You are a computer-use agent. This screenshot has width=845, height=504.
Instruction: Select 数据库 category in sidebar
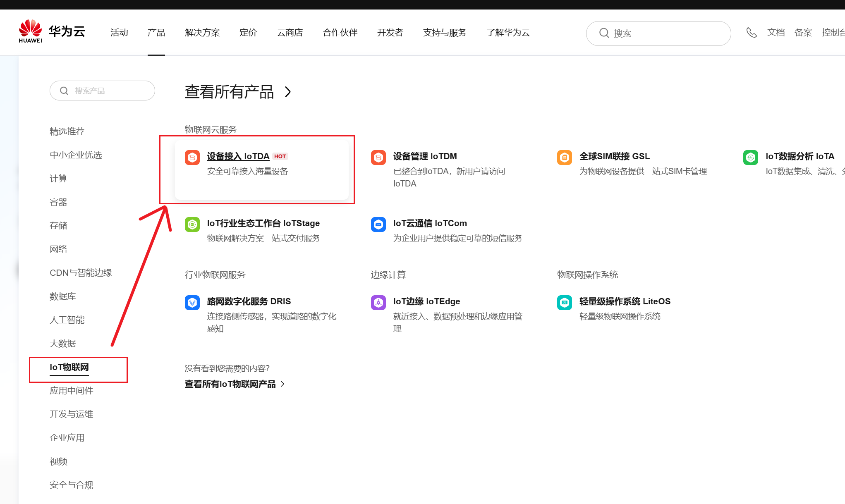click(x=62, y=296)
